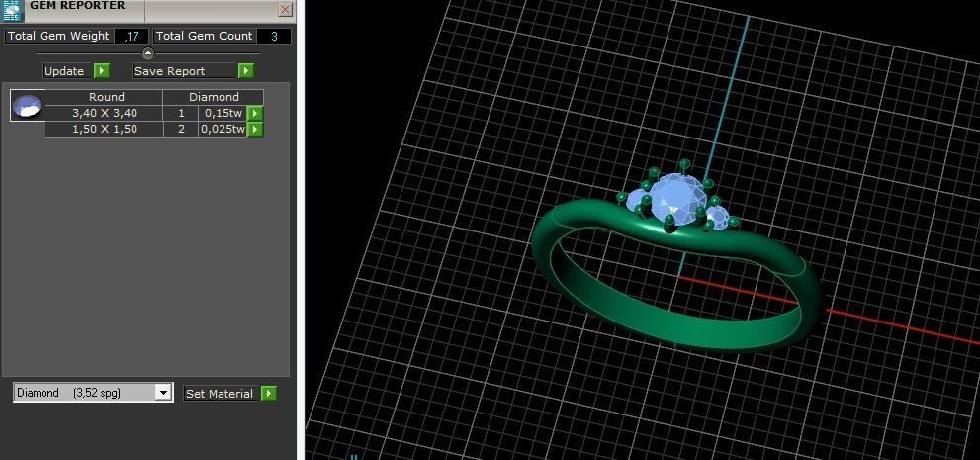
Task: Click the Total Gem Weight label
Action: [58, 37]
